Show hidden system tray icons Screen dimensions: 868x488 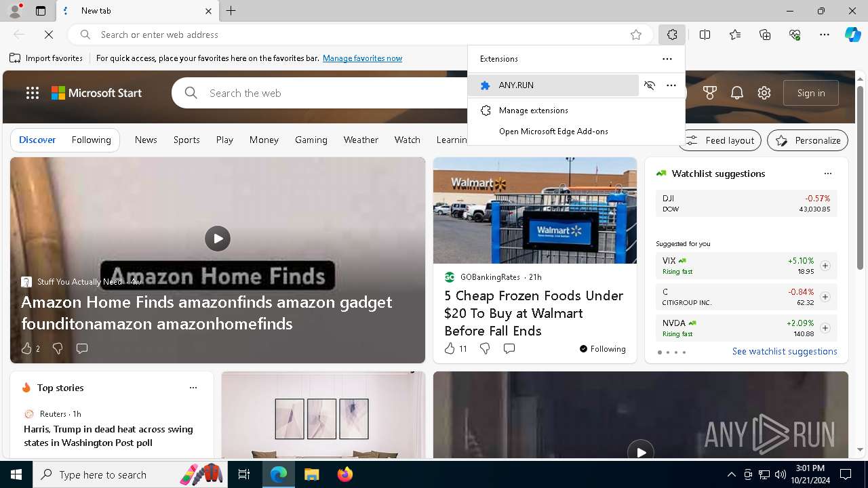coord(731,474)
